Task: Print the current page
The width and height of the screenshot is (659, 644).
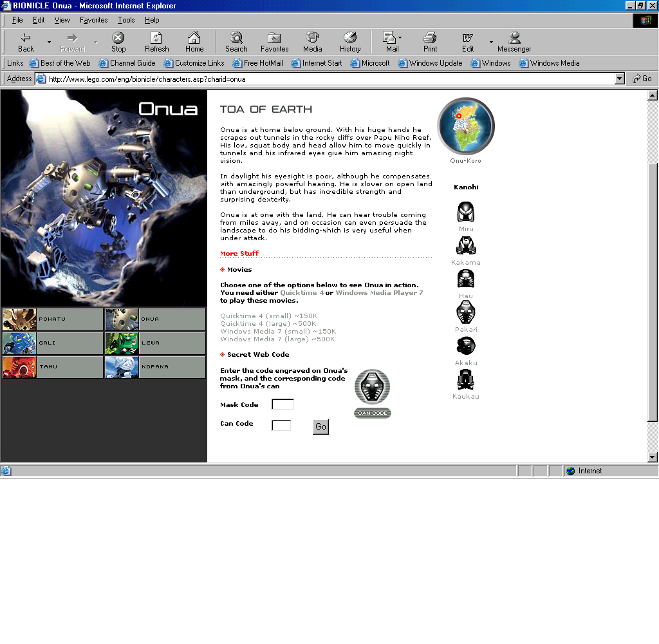Action: 430,42
